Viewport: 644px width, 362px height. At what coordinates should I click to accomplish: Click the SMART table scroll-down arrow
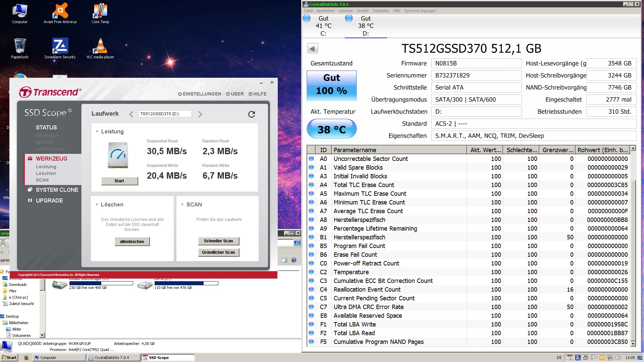pyautogui.click(x=633, y=344)
